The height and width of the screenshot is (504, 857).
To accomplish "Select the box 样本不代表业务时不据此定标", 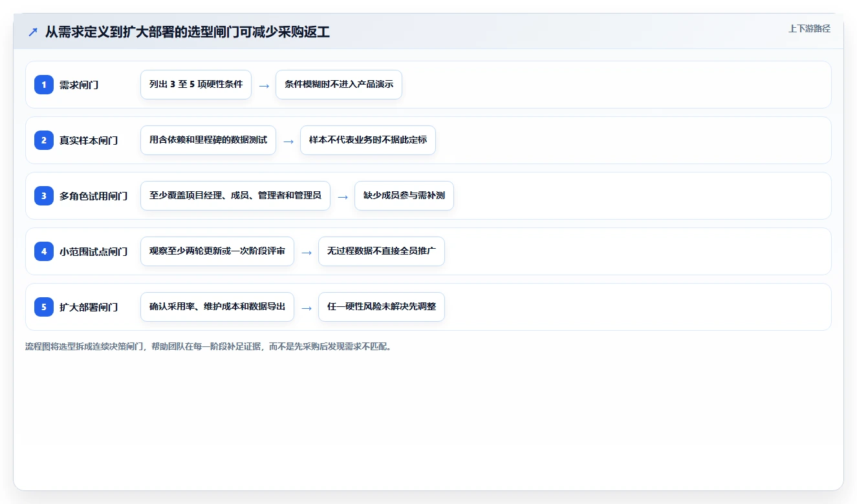I will coord(368,140).
